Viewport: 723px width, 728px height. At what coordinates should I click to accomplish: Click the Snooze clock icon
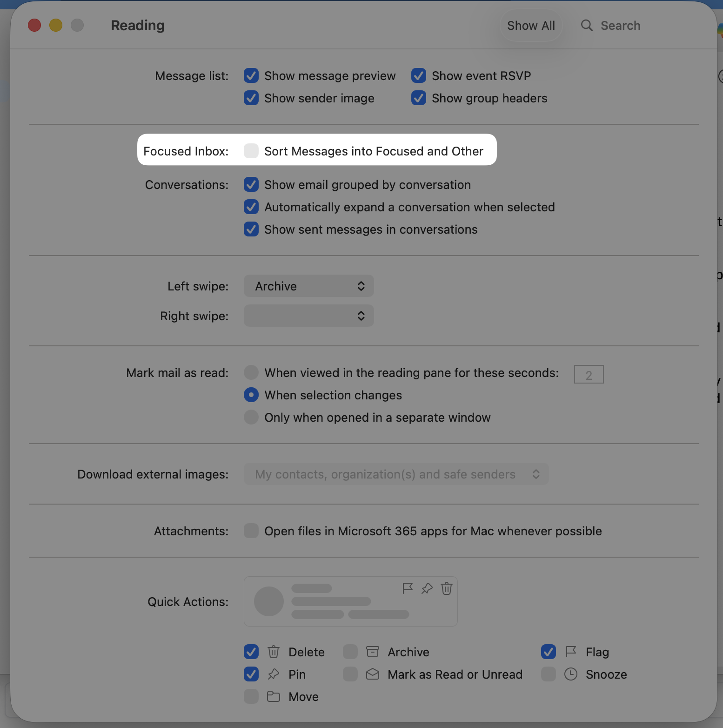click(x=571, y=674)
